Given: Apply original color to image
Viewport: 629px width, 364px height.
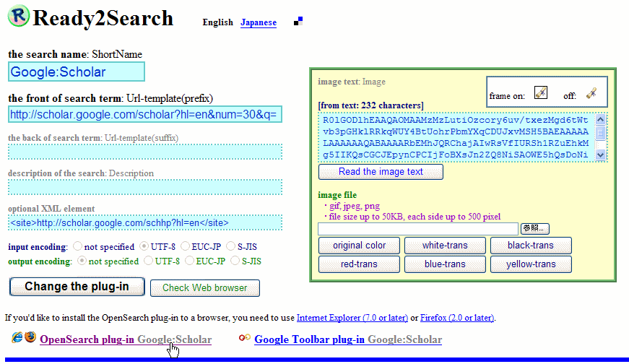Looking at the screenshot, I should point(359,246).
